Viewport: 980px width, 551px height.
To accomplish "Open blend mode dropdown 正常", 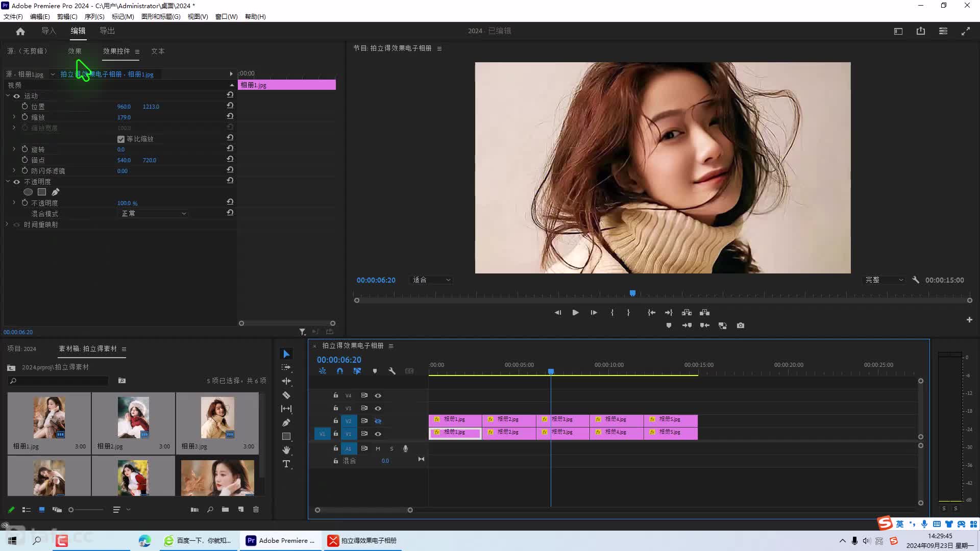I will click(x=153, y=214).
